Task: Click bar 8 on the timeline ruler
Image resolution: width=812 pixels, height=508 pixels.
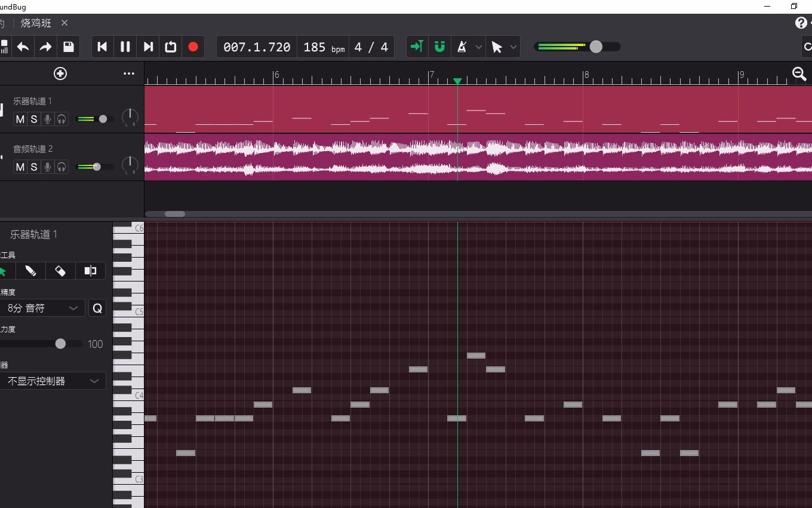Action: [586, 75]
